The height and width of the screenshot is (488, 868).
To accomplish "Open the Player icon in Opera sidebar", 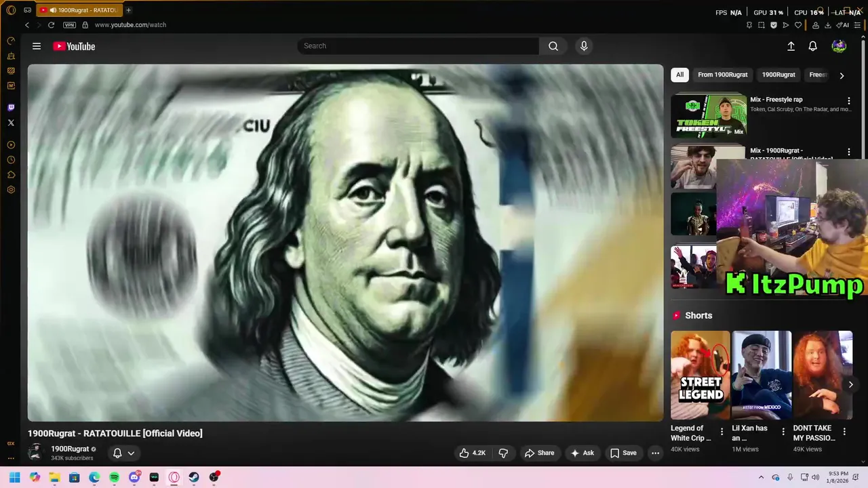I will [x=11, y=145].
